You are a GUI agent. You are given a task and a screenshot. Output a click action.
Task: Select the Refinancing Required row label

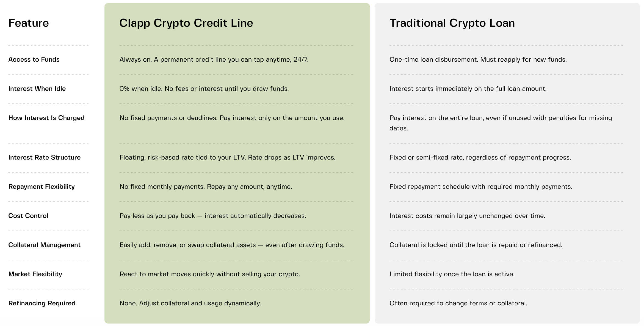(x=42, y=303)
